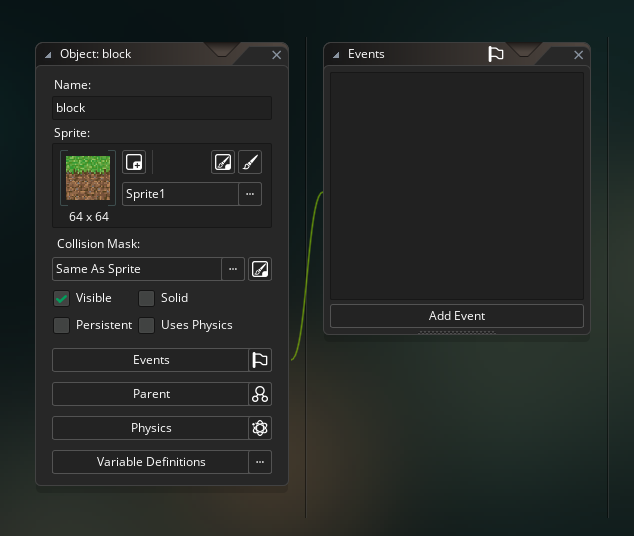
Task: Click the empty events list area
Action: click(x=457, y=186)
